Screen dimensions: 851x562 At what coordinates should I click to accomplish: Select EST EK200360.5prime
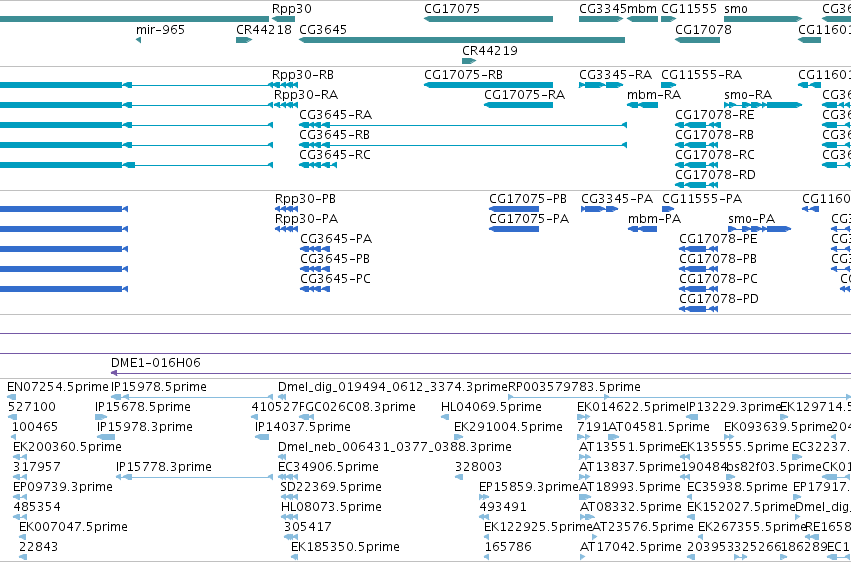[67, 448]
